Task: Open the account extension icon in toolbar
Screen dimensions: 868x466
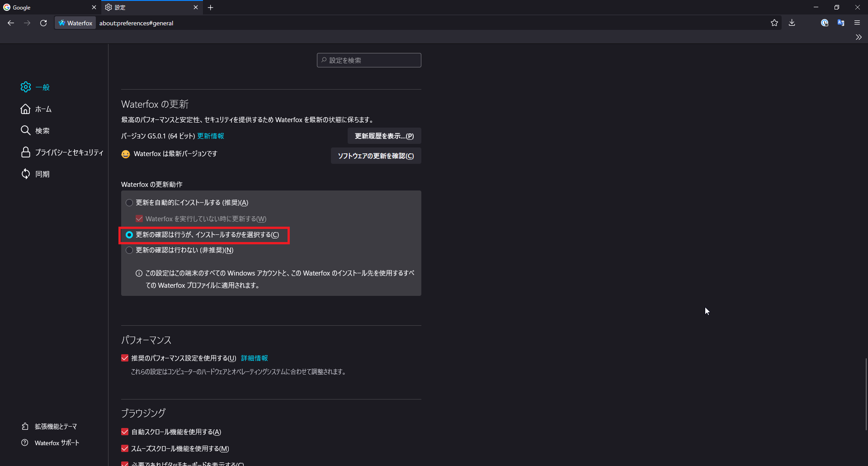Action: pos(825,23)
